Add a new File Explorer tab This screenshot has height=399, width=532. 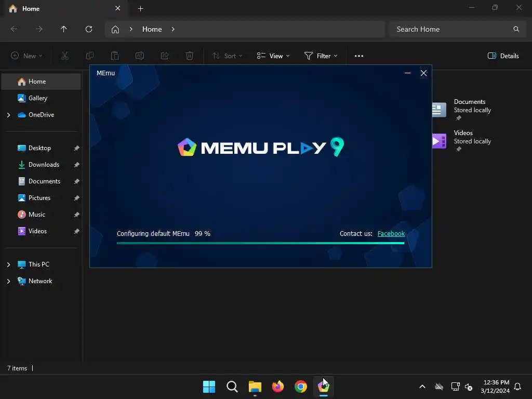140,8
